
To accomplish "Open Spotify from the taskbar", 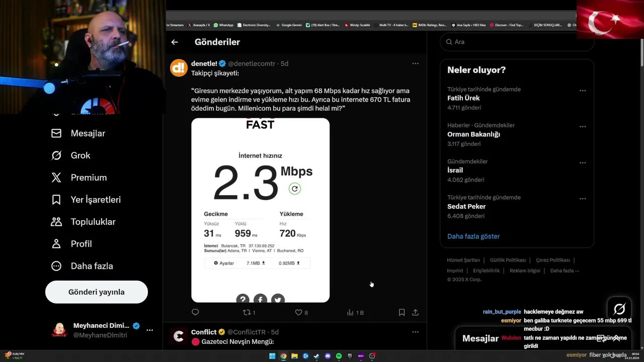I will [x=339, y=356].
